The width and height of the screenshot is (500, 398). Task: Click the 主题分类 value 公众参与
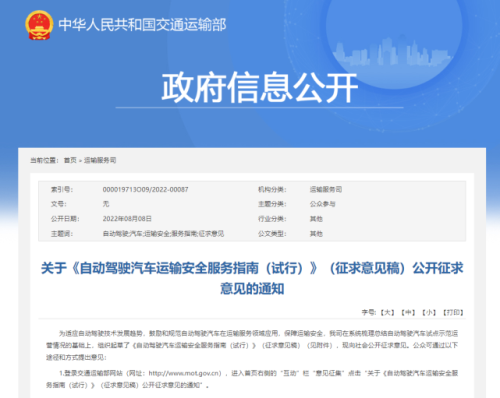(322, 204)
